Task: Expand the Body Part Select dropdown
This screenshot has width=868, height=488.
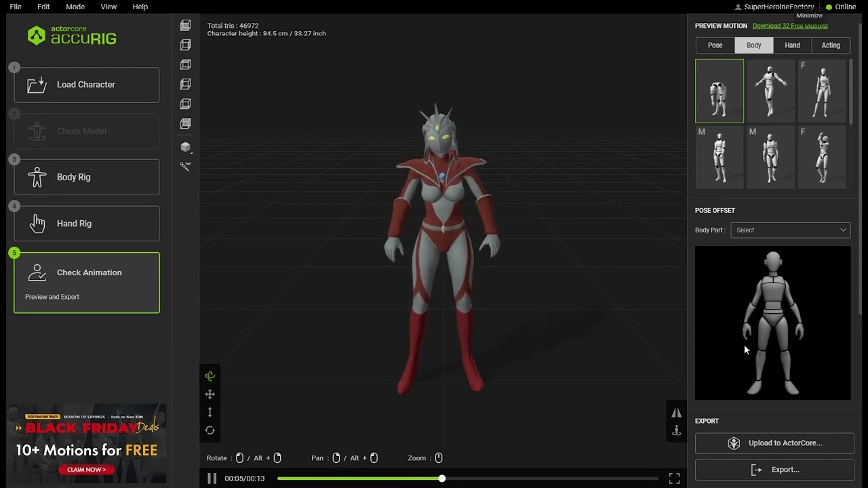Action: click(x=790, y=230)
